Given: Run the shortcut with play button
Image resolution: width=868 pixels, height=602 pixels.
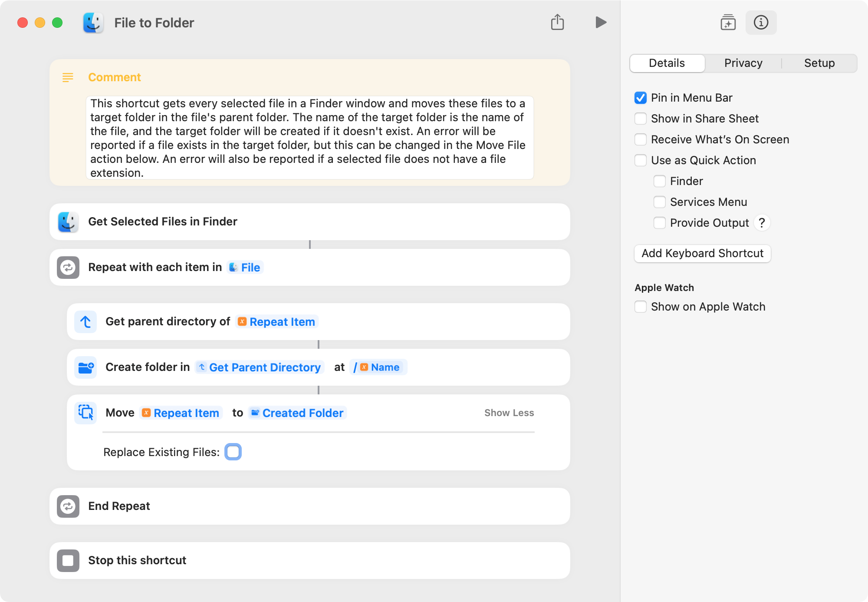Looking at the screenshot, I should 601,22.
